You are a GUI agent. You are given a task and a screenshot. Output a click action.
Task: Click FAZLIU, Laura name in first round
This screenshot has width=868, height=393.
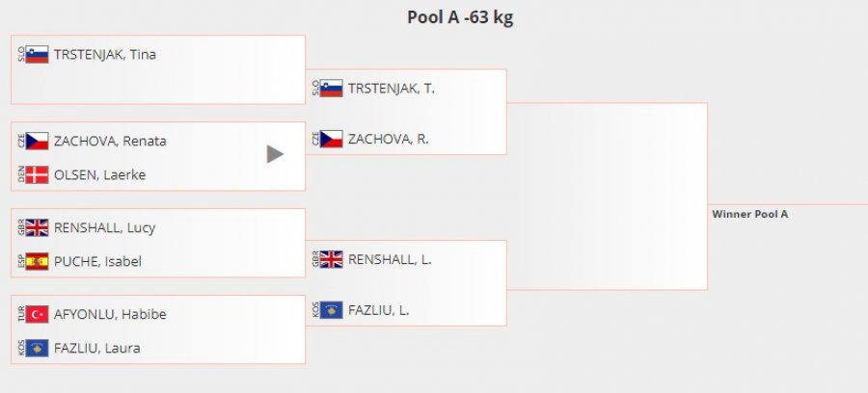tap(96, 349)
